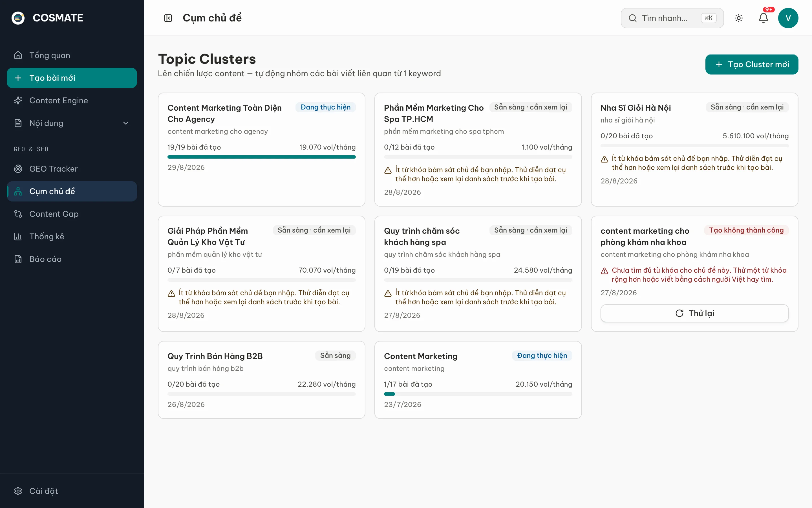Open Tổng quan in sidebar
This screenshot has width=812, height=508.
[72, 55]
